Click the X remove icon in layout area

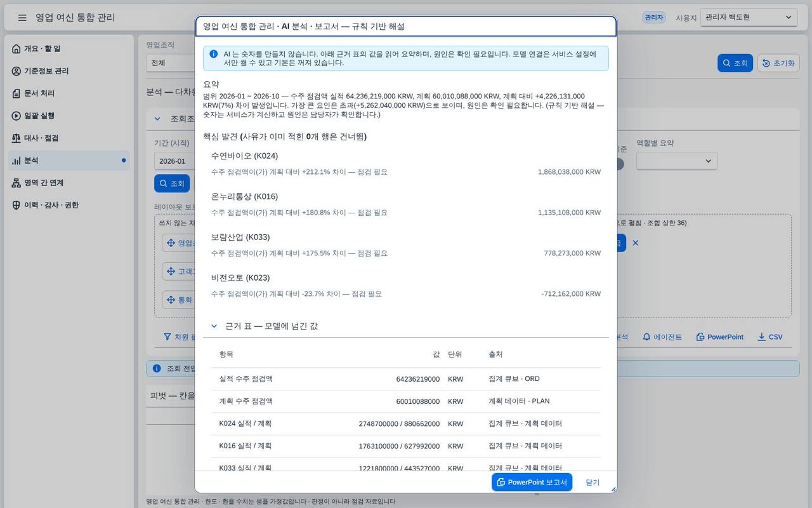[x=635, y=243]
